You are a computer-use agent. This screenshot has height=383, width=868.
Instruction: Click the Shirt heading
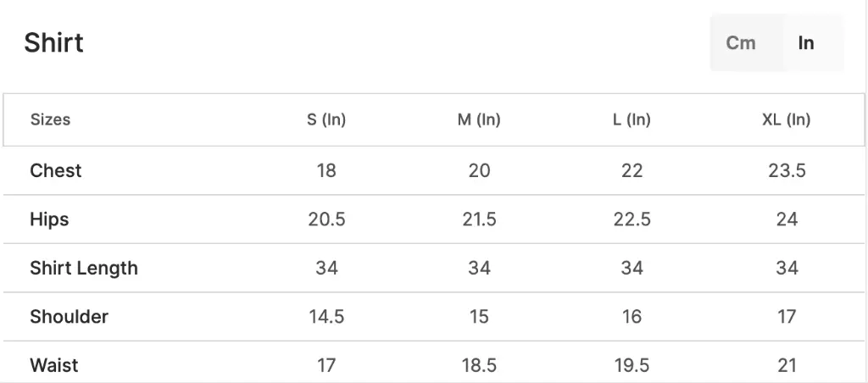53,42
